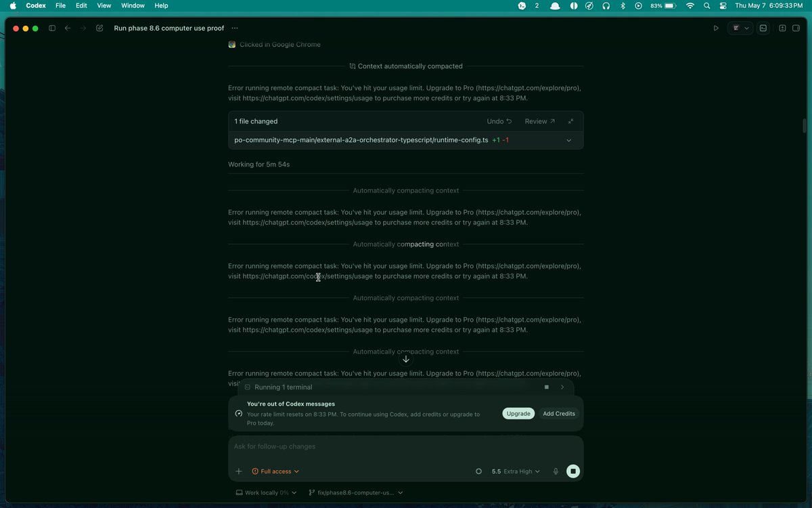Click the Add Credits button
812x508 pixels.
(x=559, y=414)
